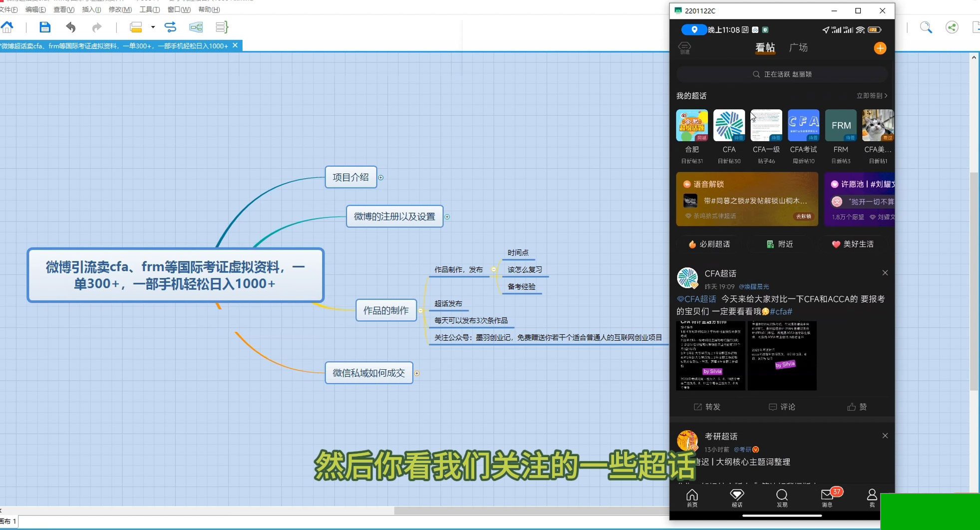The height and width of the screenshot is (530, 980).
Task: Open the 插入 menu
Action: [91, 9]
